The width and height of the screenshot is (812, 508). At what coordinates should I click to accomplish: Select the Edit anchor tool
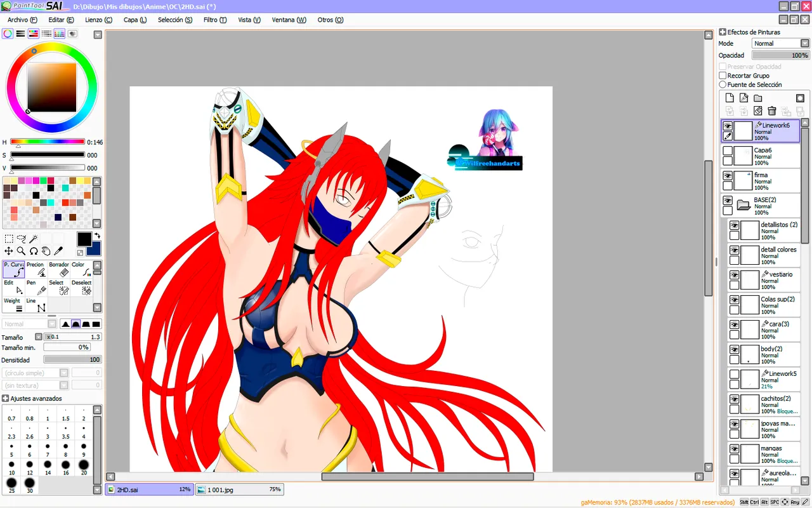pyautogui.click(x=14, y=287)
